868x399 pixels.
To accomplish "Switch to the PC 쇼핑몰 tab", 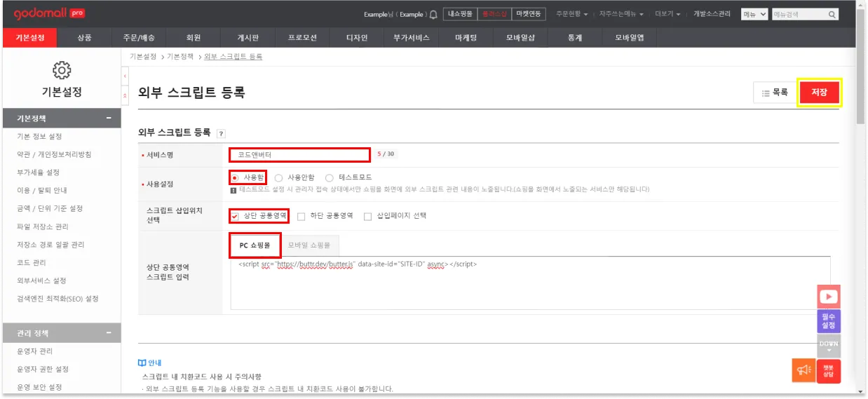I will pos(255,245).
